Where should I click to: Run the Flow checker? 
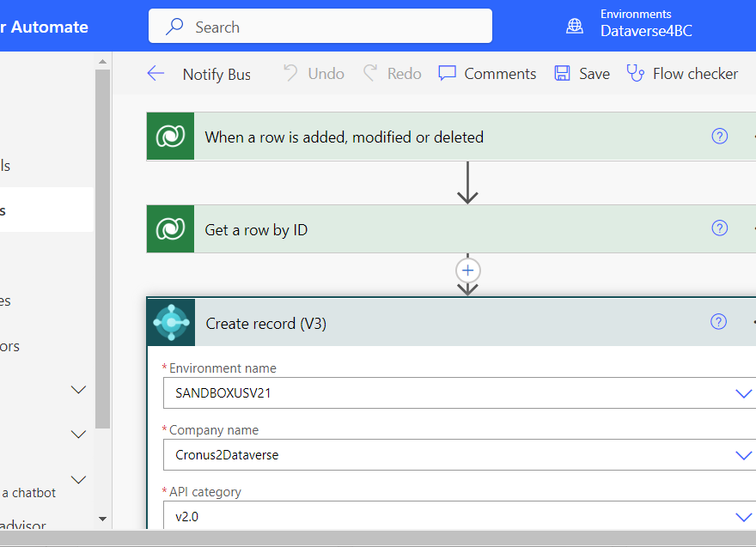(x=682, y=74)
